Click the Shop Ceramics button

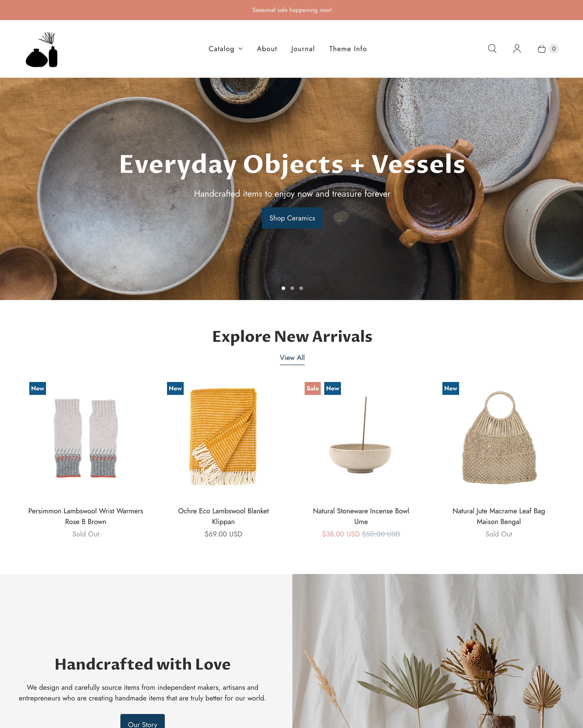292,218
